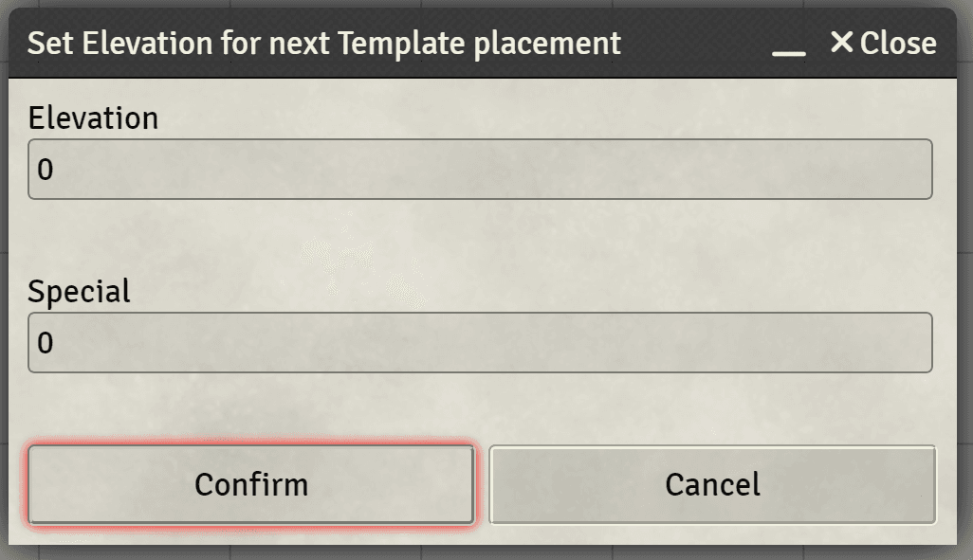
Task: Click the Cancel button next to Confirm
Action: click(x=712, y=484)
